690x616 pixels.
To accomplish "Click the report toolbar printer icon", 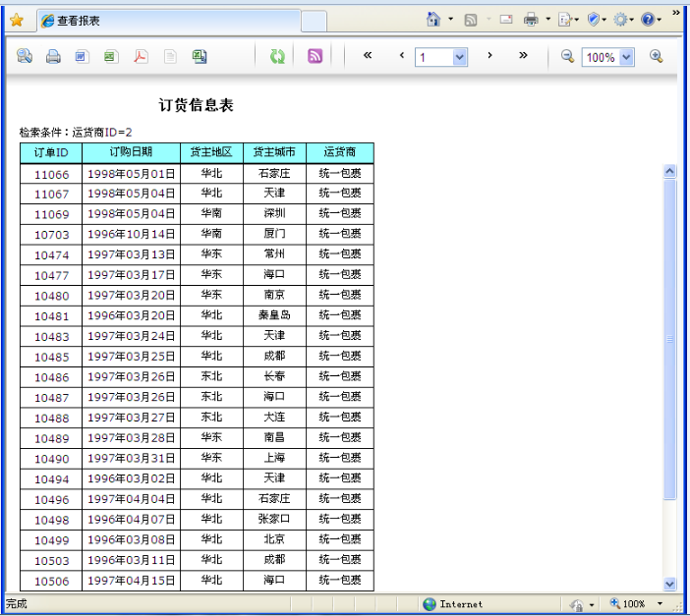I will (x=53, y=56).
